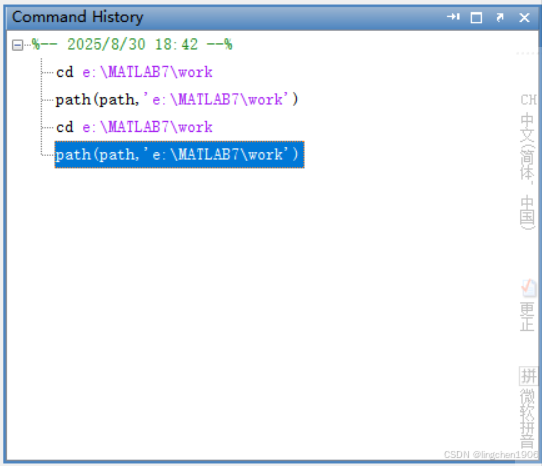Maximize the Command History panel
Image resolution: width=542 pixels, height=466 pixels.
click(476, 17)
